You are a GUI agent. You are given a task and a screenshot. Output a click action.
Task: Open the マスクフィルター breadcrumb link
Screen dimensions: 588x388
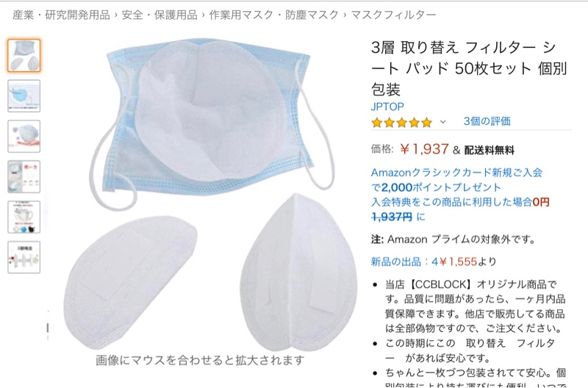click(x=393, y=15)
